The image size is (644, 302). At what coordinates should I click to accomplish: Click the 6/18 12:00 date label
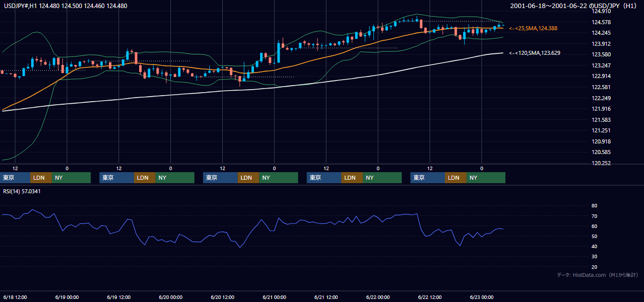(15, 297)
